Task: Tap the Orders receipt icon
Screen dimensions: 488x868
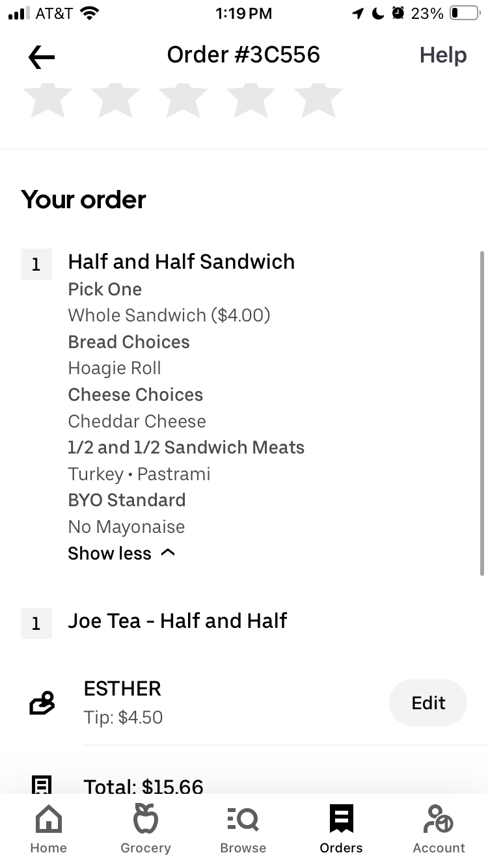Action: 341,819
